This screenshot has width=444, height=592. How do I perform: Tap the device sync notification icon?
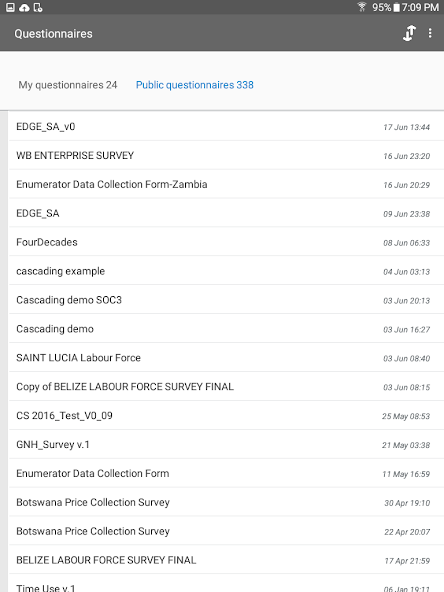[38, 8]
